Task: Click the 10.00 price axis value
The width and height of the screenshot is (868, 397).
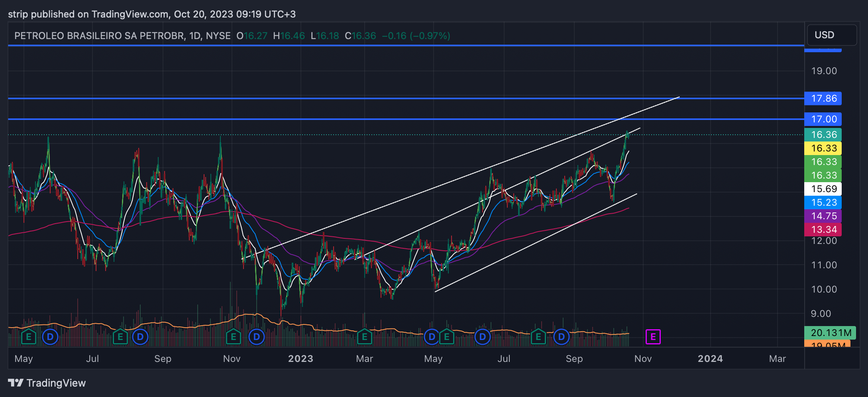Action: pyautogui.click(x=824, y=289)
